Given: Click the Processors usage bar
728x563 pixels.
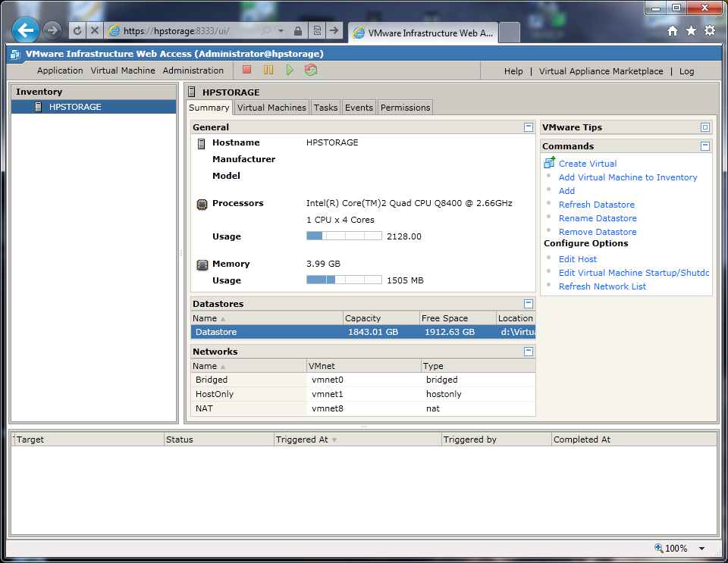Looking at the screenshot, I should click(344, 236).
